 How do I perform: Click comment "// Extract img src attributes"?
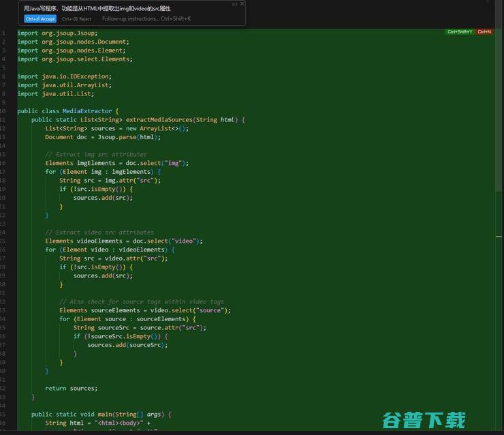click(96, 155)
